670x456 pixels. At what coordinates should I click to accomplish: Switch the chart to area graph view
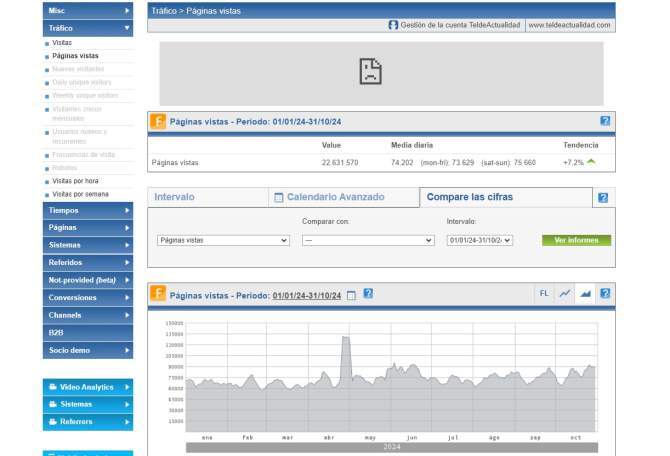coord(585,294)
